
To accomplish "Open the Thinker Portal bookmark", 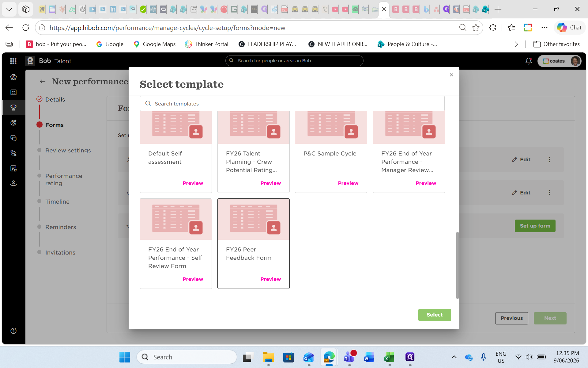I will pos(206,44).
